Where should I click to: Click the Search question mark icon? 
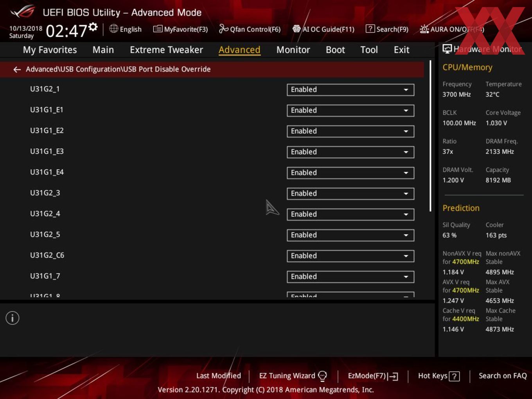coord(370,29)
